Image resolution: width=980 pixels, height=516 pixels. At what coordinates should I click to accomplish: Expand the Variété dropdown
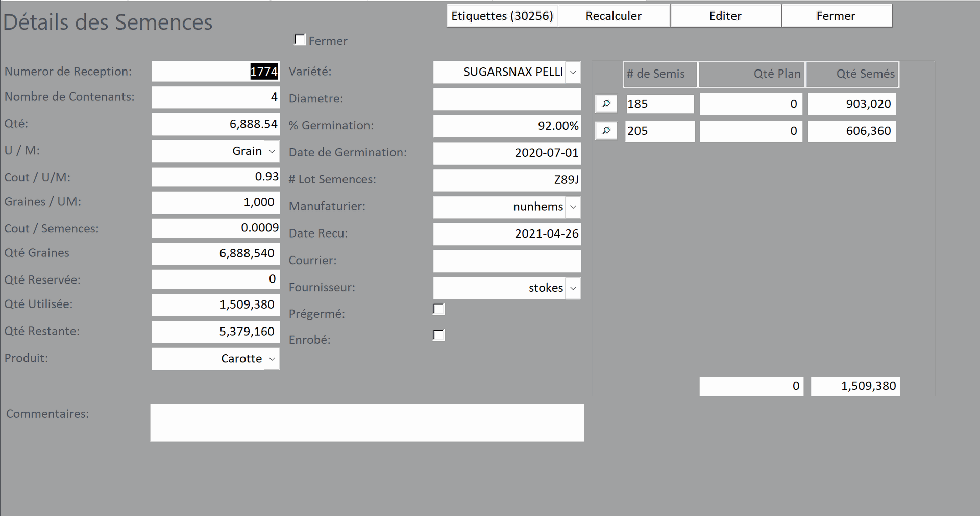click(x=573, y=73)
